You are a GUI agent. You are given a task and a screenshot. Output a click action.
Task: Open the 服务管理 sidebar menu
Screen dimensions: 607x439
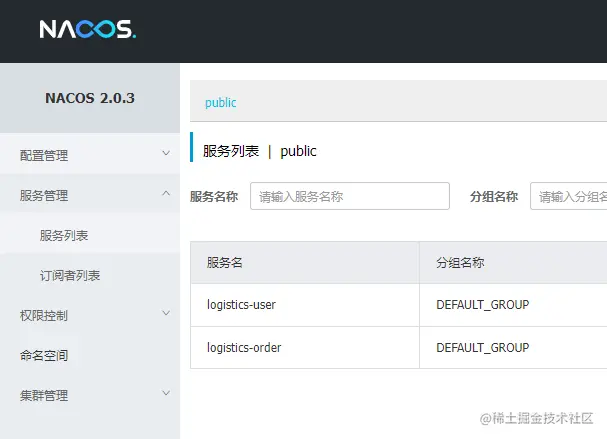[90, 195]
